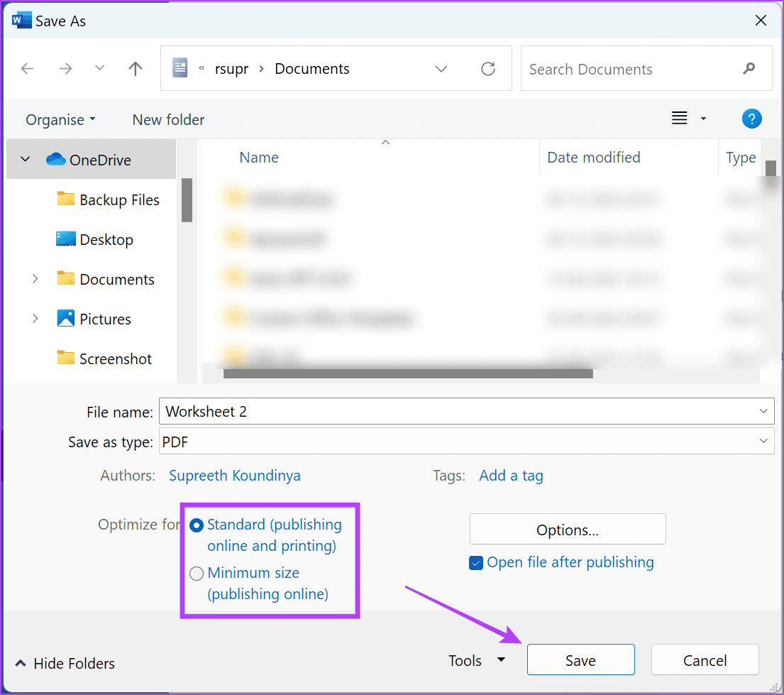
Task: Open the File name dropdown arrow
Action: [763, 411]
